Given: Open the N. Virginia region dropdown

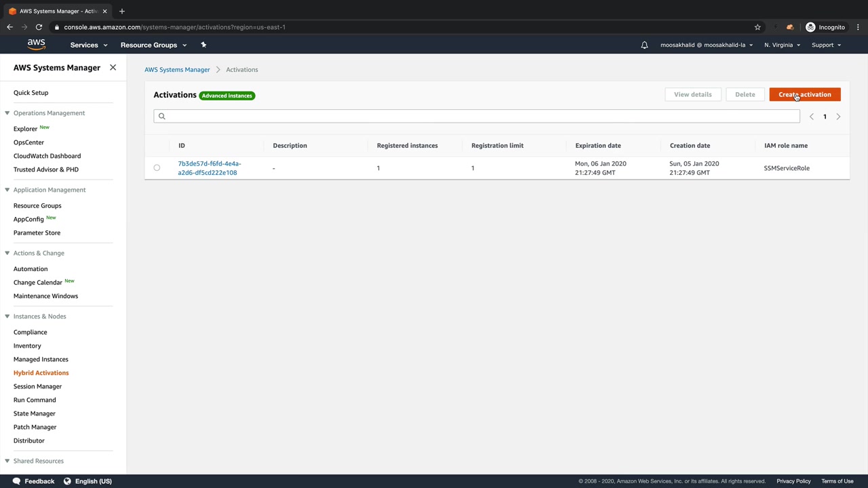Looking at the screenshot, I should (x=782, y=45).
